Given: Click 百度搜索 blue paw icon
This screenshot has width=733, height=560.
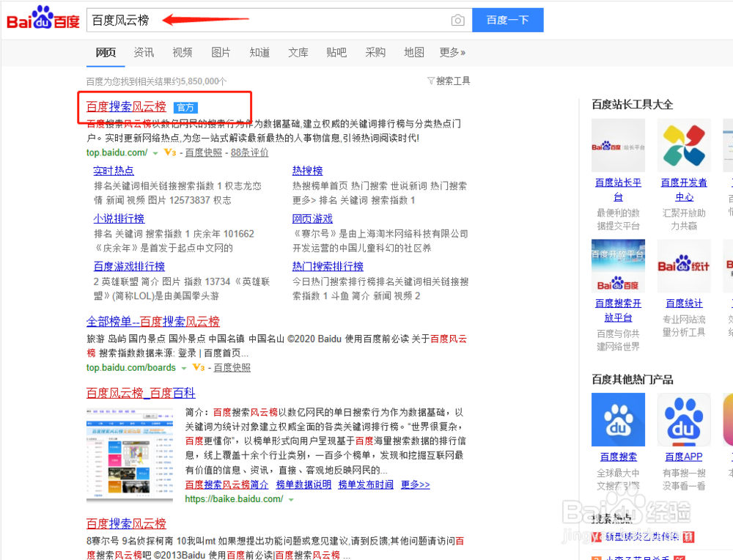Looking at the screenshot, I should click(x=618, y=420).
